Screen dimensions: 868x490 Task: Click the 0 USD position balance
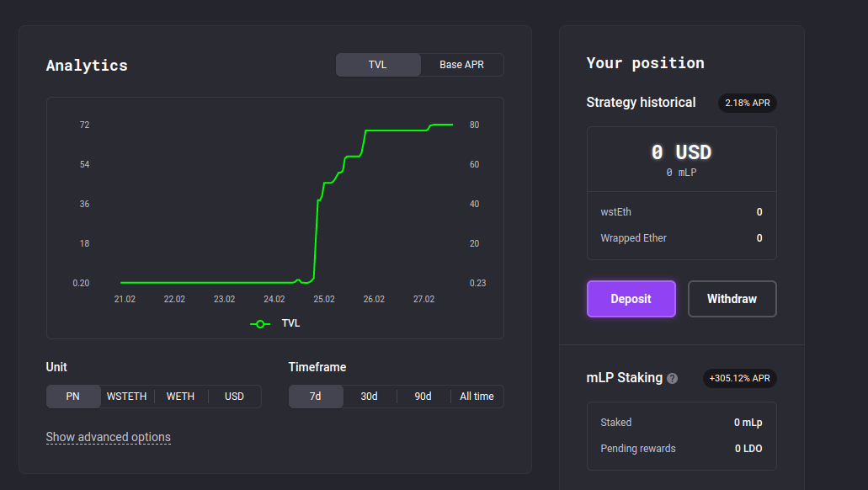[681, 152]
